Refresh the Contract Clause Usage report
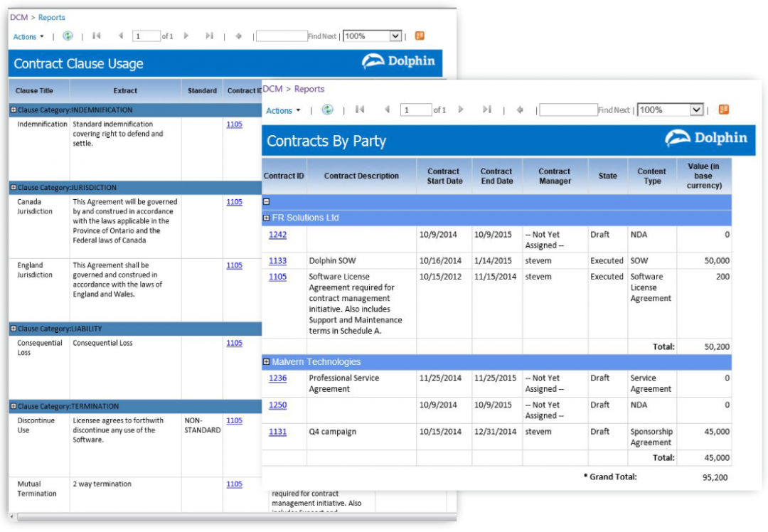The width and height of the screenshot is (768, 532). click(68, 36)
